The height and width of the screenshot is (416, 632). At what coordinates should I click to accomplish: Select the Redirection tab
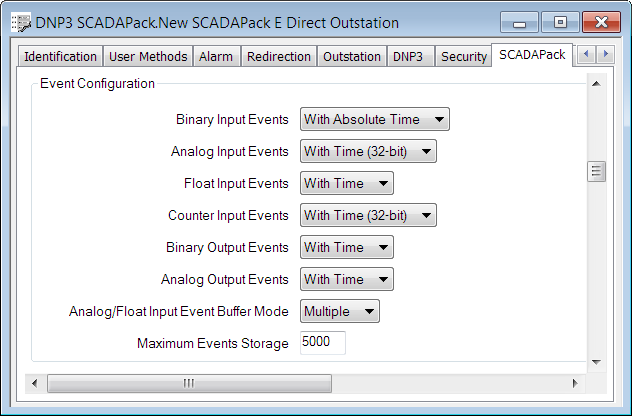point(279,57)
